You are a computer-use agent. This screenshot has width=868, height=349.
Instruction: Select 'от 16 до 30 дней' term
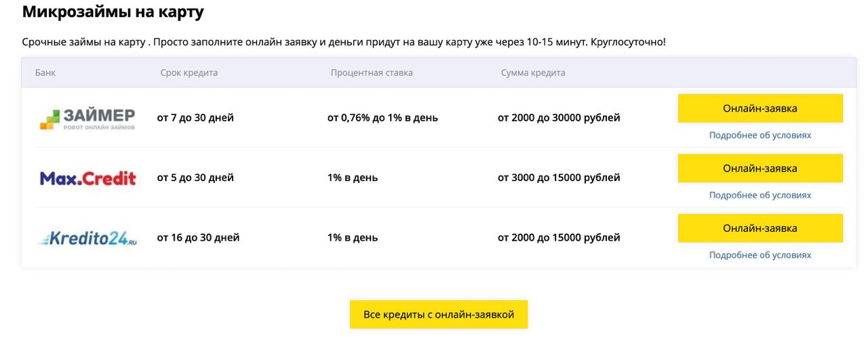coord(198,238)
